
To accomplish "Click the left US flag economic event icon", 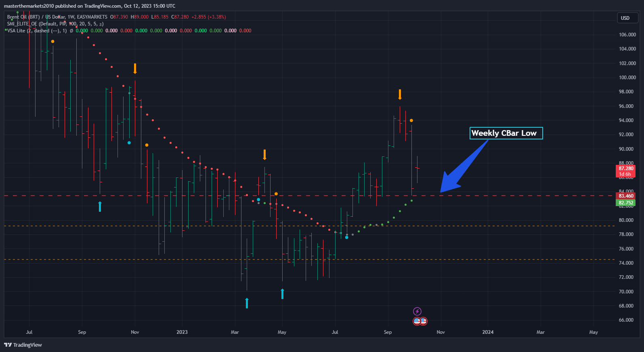I will [x=417, y=321].
